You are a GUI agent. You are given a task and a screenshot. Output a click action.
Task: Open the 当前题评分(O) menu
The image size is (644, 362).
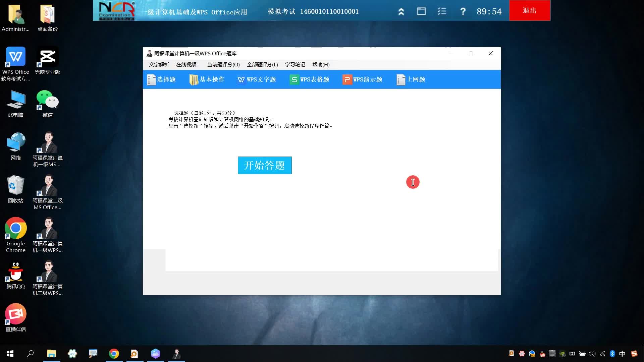click(x=223, y=64)
